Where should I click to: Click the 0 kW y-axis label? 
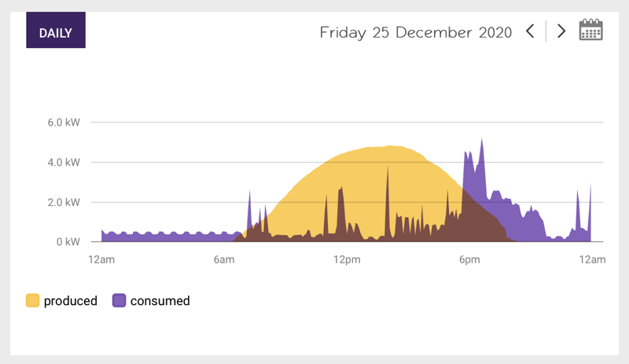(67, 242)
